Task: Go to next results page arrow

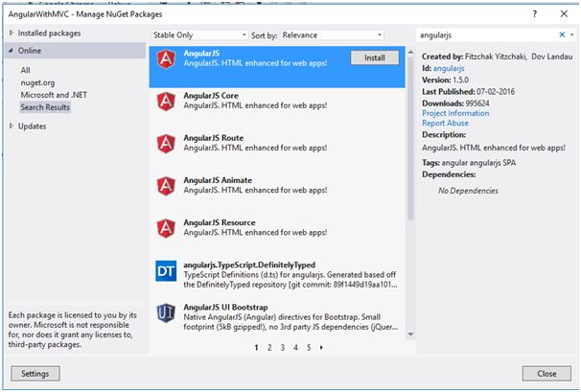Action: pos(321,348)
